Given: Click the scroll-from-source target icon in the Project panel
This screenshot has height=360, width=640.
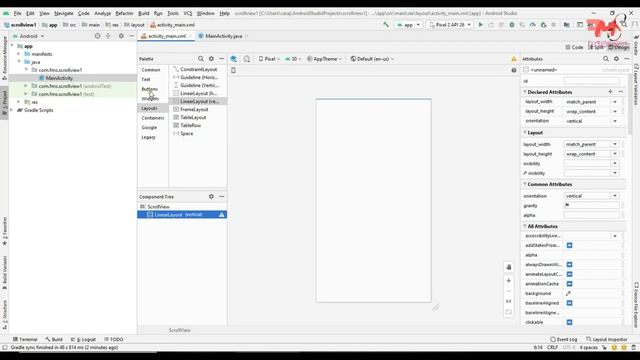Looking at the screenshot, I should [x=98, y=36].
